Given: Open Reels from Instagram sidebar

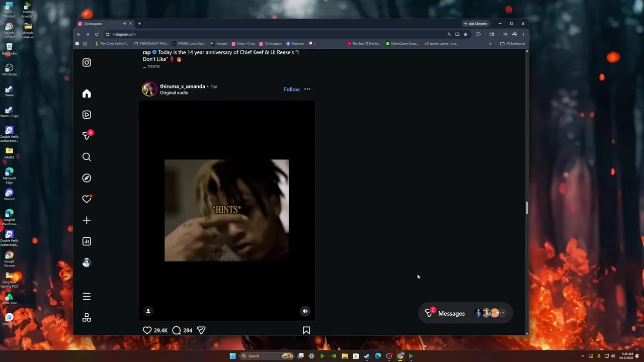Looking at the screenshot, I should click(87, 115).
